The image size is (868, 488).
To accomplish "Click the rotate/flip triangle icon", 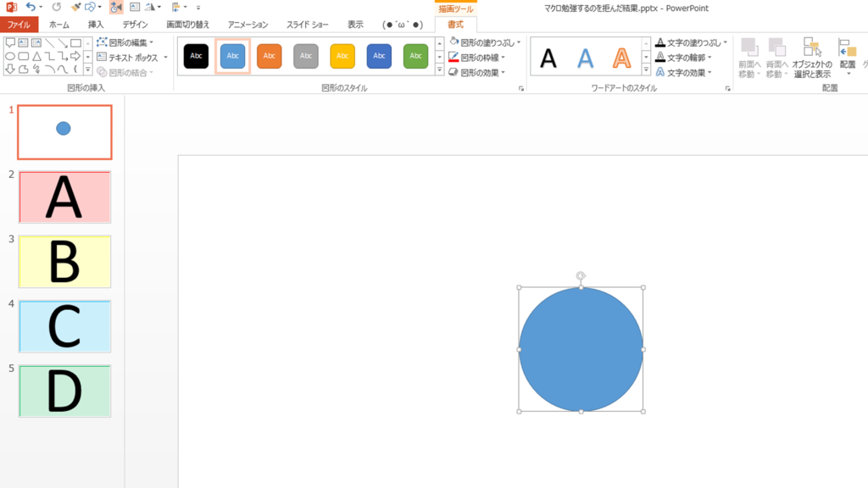I will click(150, 7).
